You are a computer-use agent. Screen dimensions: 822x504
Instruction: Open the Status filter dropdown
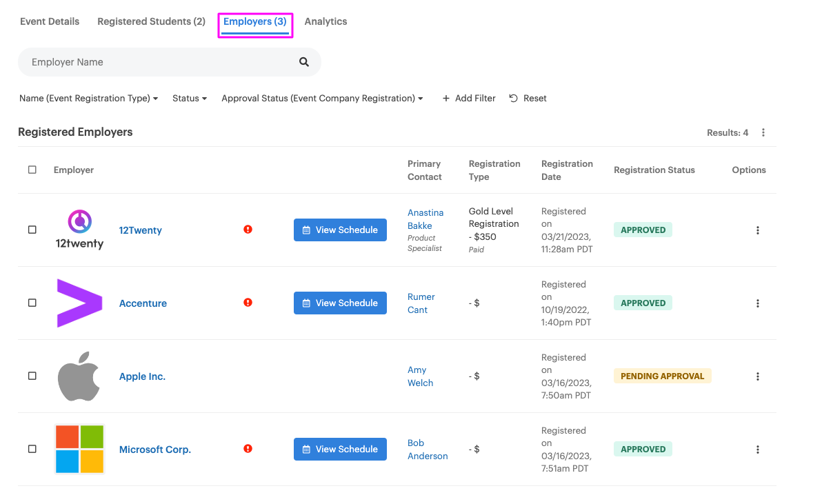pos(190,99)
